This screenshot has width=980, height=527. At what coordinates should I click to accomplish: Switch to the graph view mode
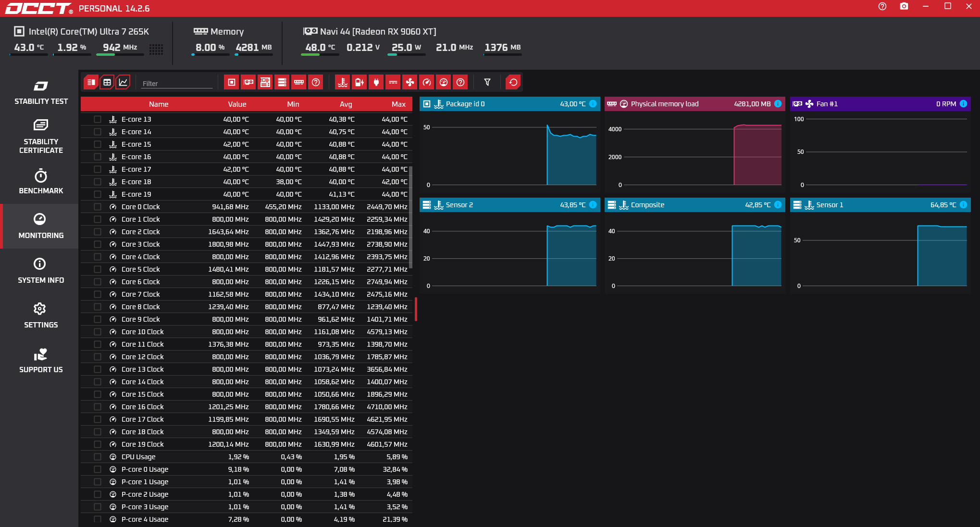point(123,82)
